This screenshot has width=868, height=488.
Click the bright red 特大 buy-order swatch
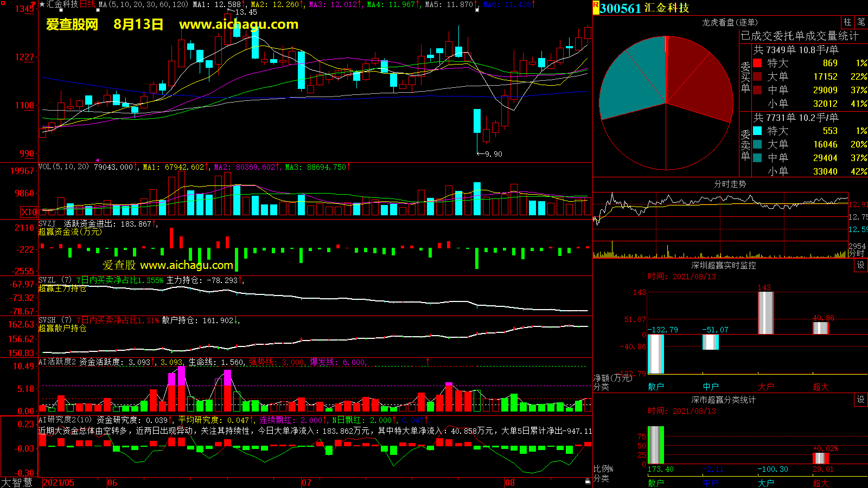coord(757,63)
